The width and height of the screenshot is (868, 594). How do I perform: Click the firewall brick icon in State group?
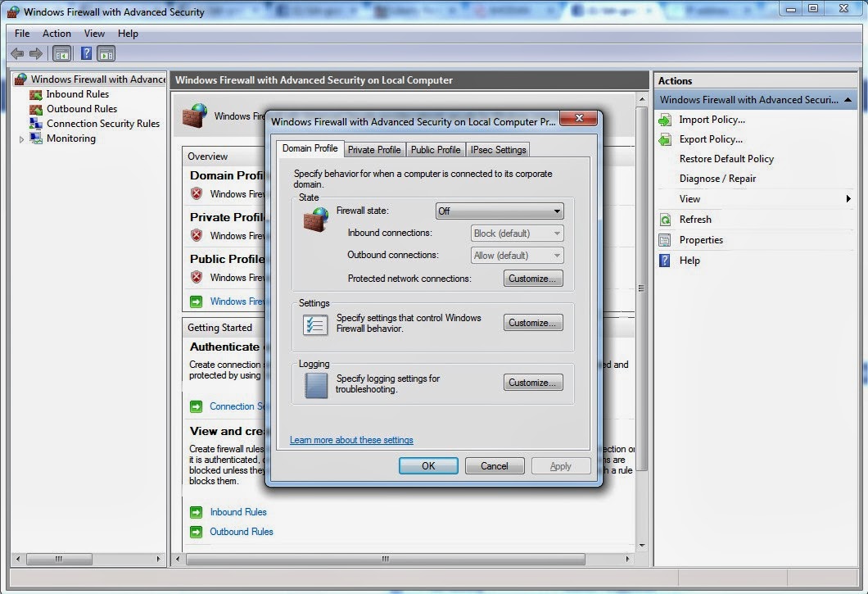tap(315, 220)
